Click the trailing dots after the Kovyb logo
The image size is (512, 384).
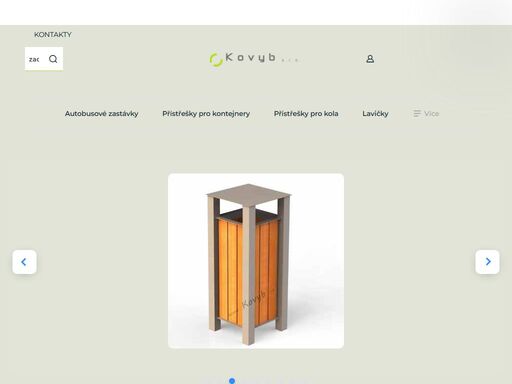(x=290, y=61)
